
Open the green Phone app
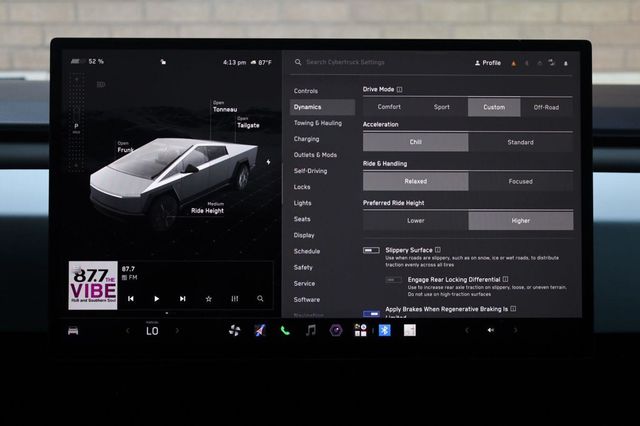(x=285, y=331)
